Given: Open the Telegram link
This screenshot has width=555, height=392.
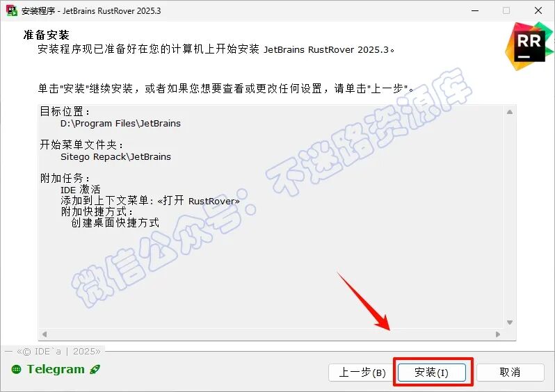Looking at the screenshot, I should (x=56, y=369).
